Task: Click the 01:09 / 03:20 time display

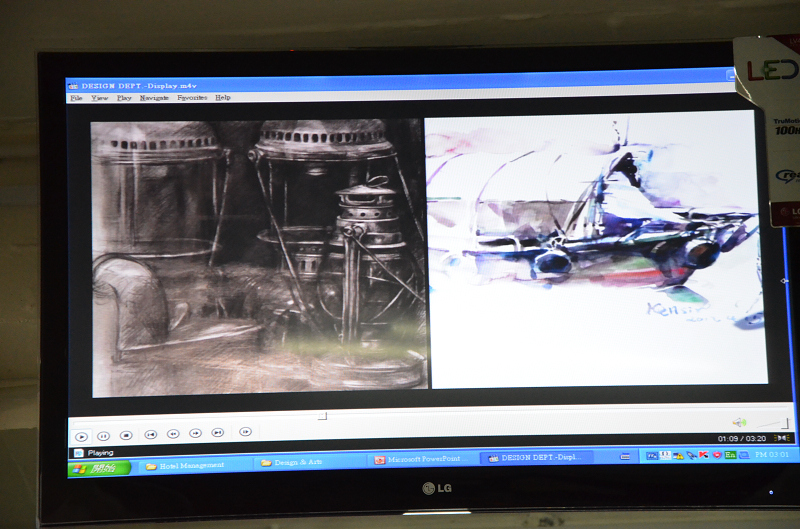Action: click(x=742, y=439)
